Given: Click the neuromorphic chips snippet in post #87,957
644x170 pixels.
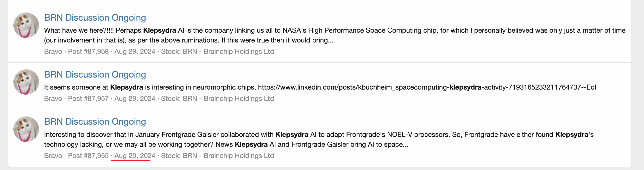Looking at the screenshot, I should 150,87.
